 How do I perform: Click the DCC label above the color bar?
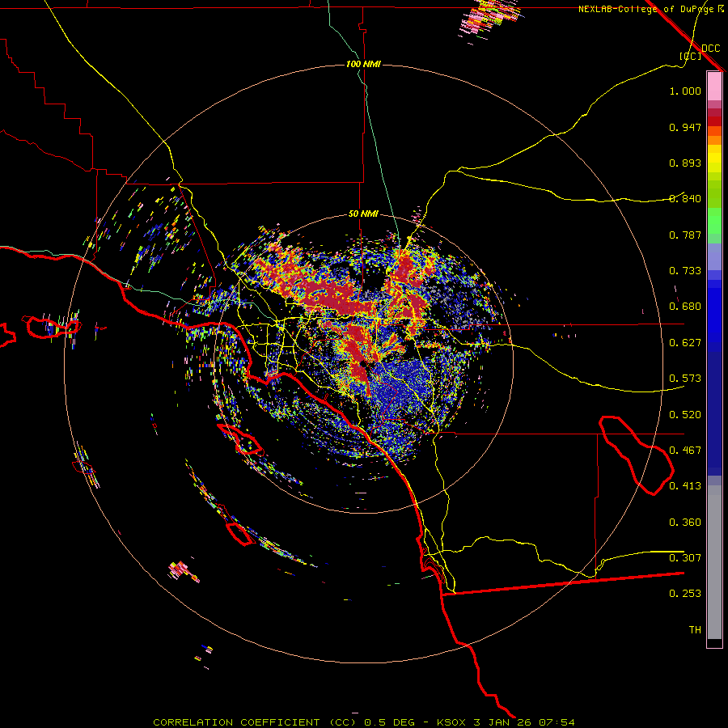[x=710, y=49]
